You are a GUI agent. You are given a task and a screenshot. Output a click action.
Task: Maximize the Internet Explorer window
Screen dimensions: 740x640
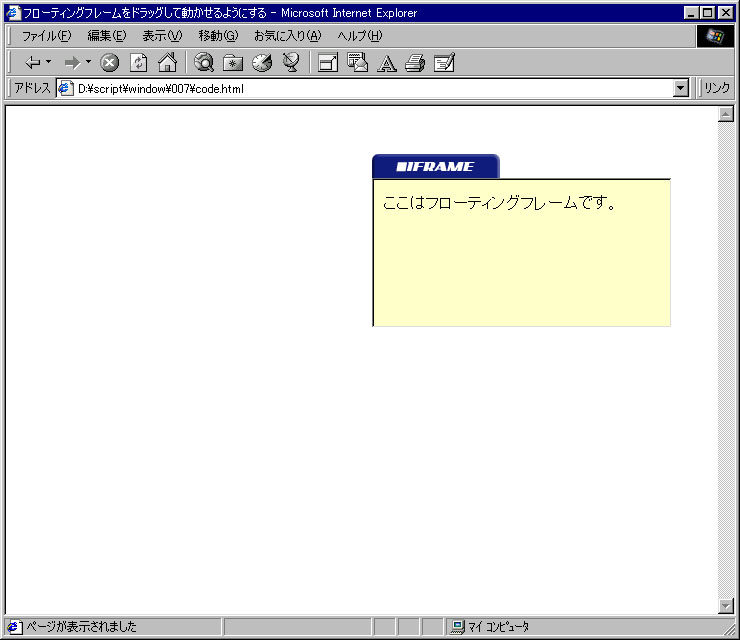(707, 13)
